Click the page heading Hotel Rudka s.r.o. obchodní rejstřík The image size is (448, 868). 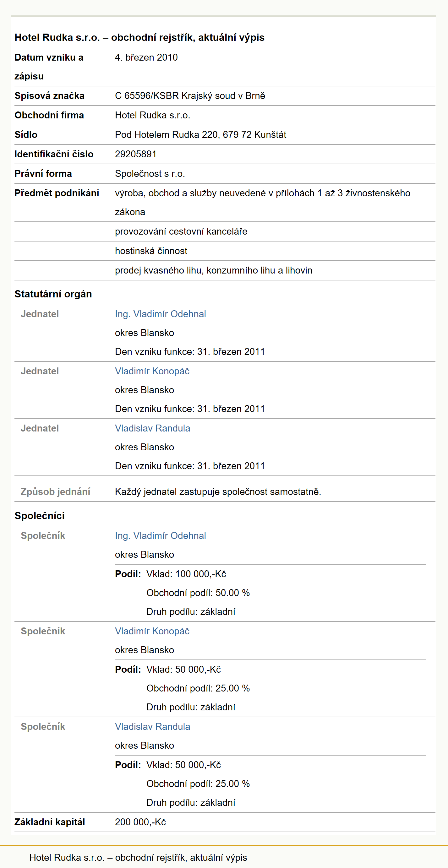(139, 37)
